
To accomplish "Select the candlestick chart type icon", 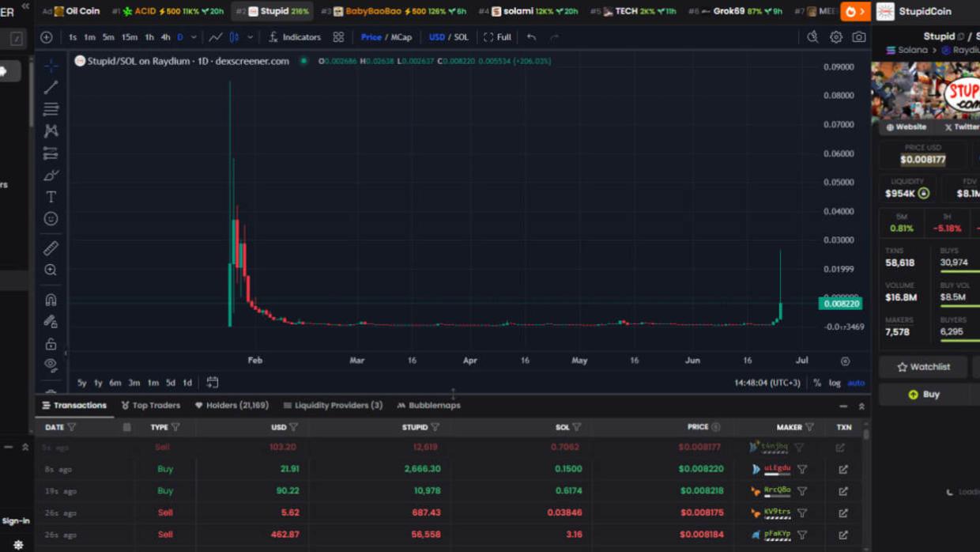I will pos(234,37).
